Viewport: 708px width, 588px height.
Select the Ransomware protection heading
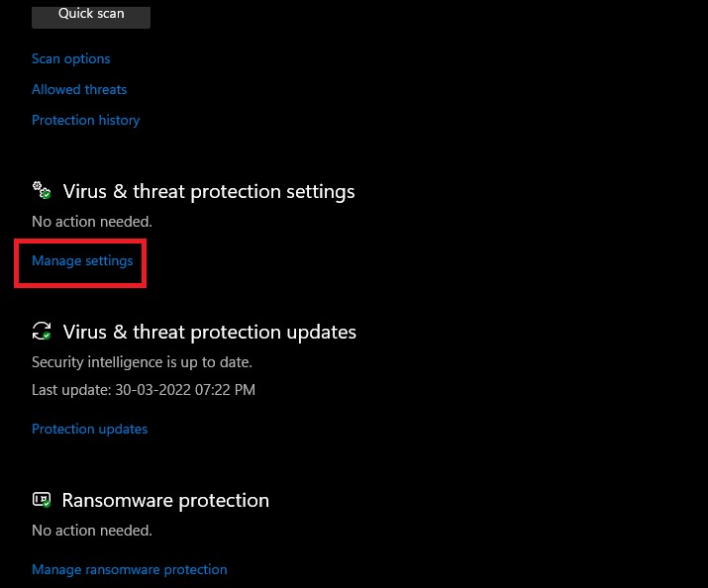click(165, 500)
